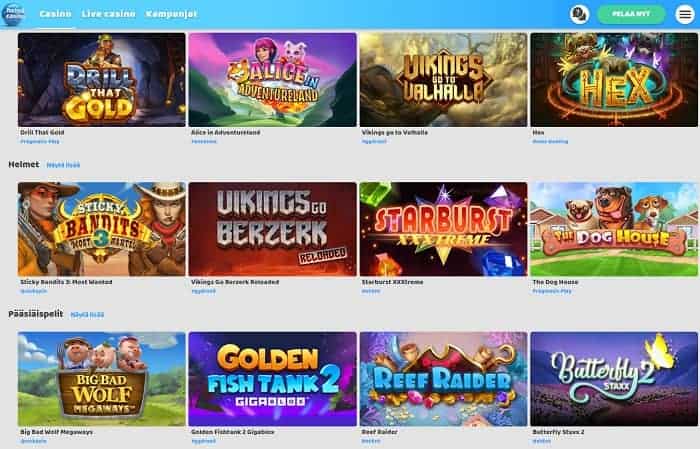Image resolution: width=700 pixels, height=449 pixels.
Task: Open Golden Fish Tank 2 Gigablox thumbnail
Action: 273,379
